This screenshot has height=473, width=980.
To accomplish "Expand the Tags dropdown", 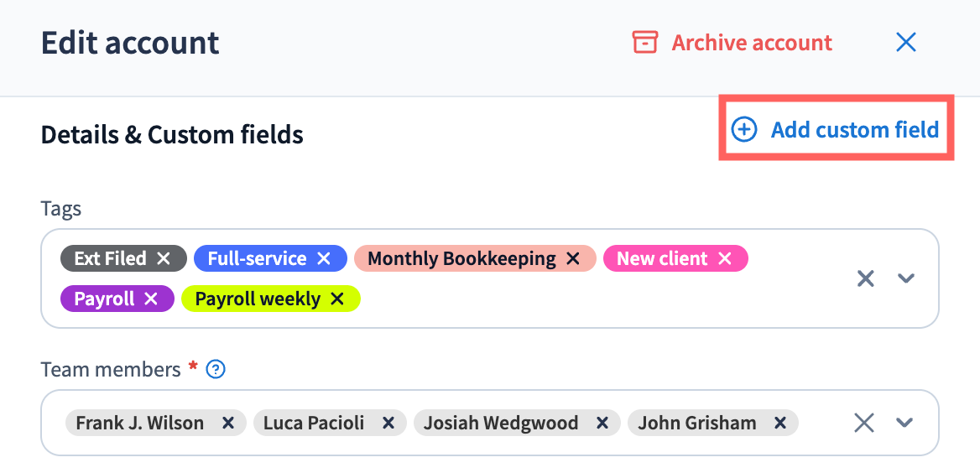I will (905, 278).
